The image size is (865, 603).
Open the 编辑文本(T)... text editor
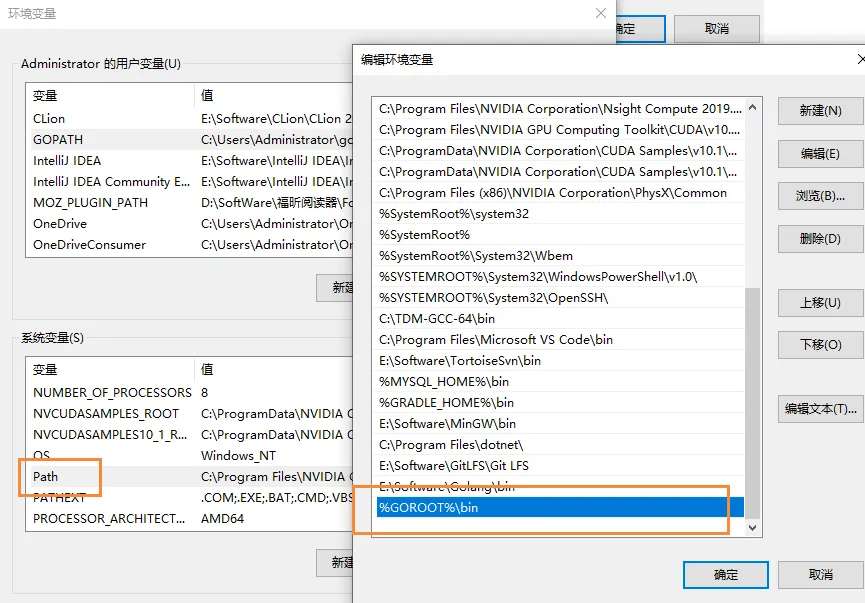(819, 409)
